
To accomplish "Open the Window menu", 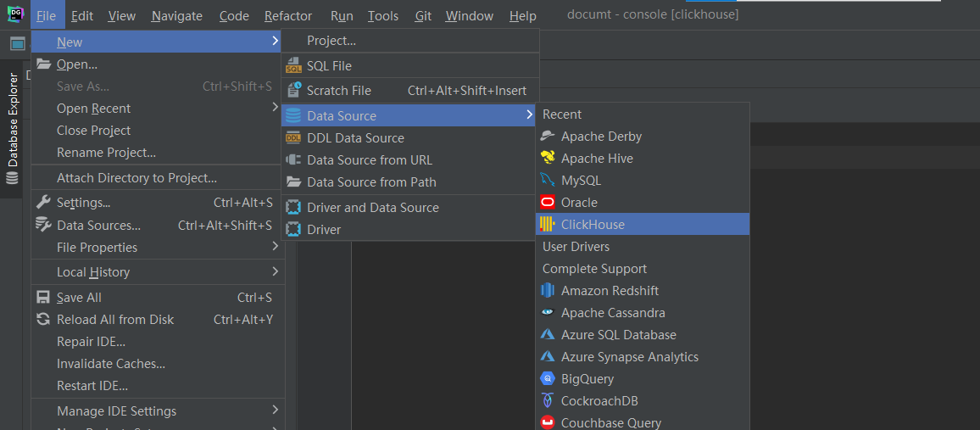I will coord(470,15).
